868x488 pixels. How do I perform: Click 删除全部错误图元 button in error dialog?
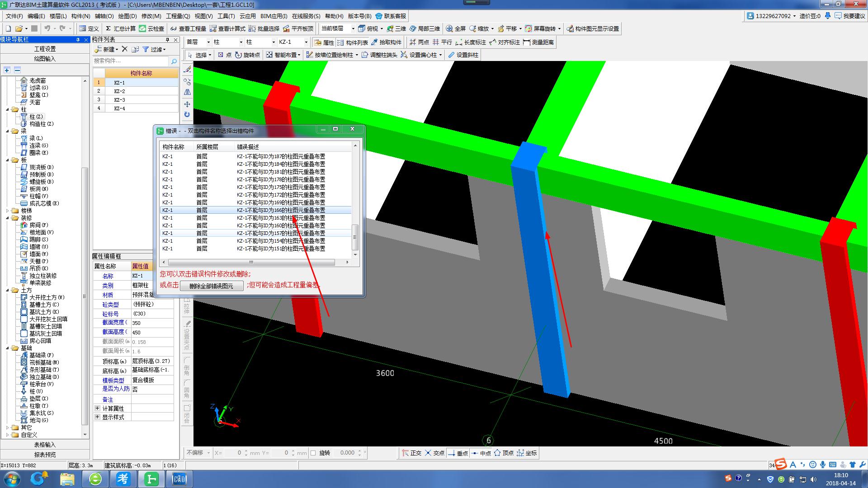click(211, 286)
